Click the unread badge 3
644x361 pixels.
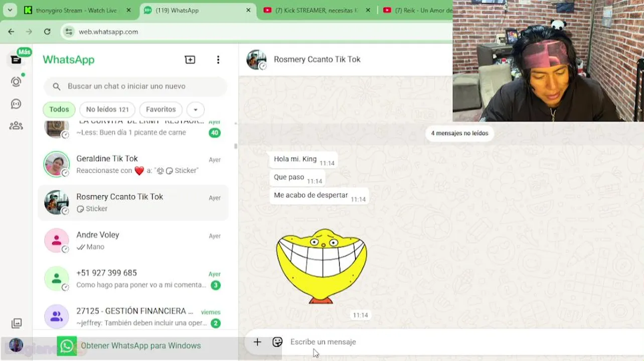point(215,285)
